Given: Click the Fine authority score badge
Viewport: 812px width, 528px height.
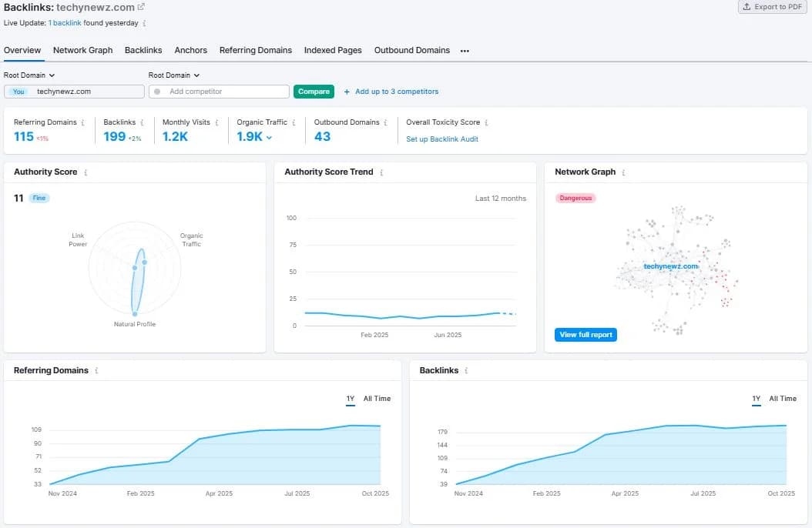Looking at the screenshot, I should (x=39, y=198).
